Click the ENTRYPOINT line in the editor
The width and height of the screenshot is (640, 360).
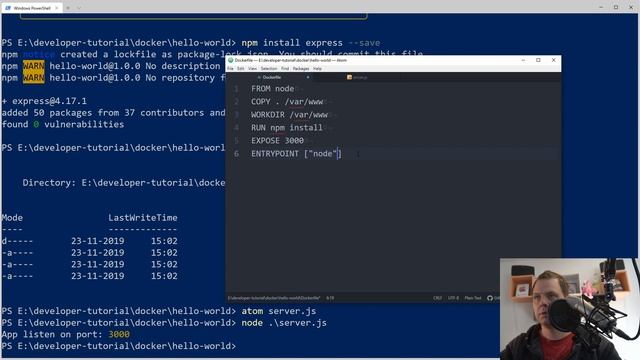(296, 154)
